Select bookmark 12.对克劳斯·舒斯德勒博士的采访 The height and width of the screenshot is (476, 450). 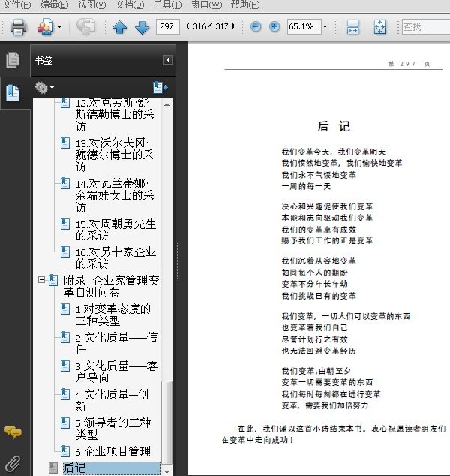coord(115,114)
